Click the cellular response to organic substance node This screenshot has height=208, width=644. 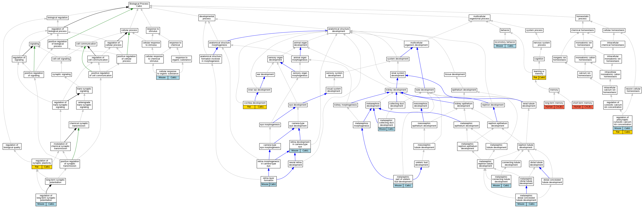(x=168, y=72)
